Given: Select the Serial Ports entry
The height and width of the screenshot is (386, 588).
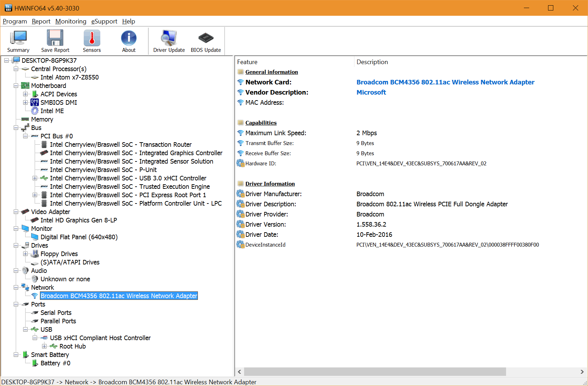Looking at the screenshot, I should pos(56,312).
